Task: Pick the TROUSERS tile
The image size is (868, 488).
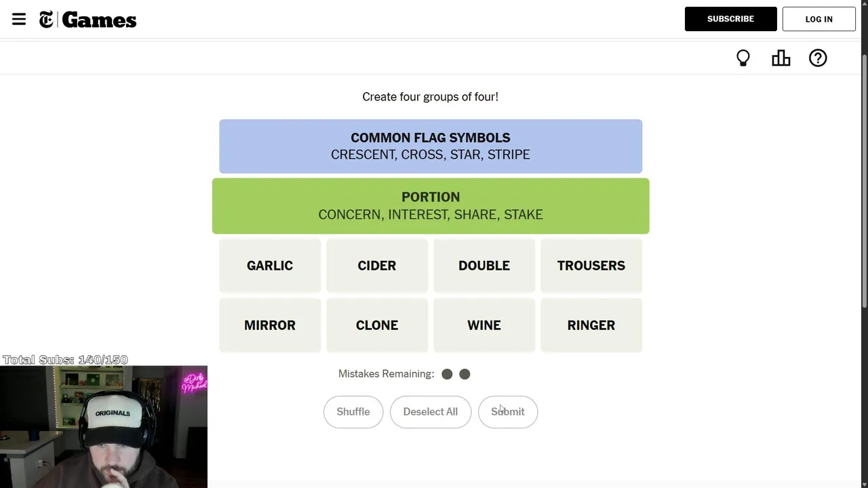Action: pos(591,266)
